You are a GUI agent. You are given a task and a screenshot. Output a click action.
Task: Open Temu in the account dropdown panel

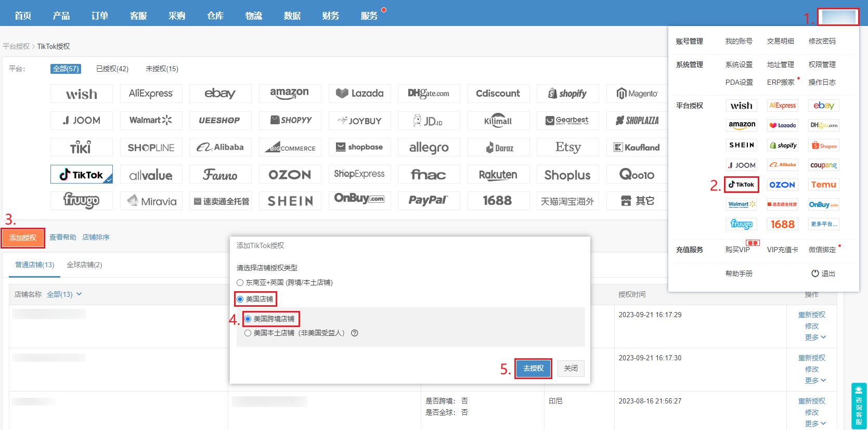[824, 185]
